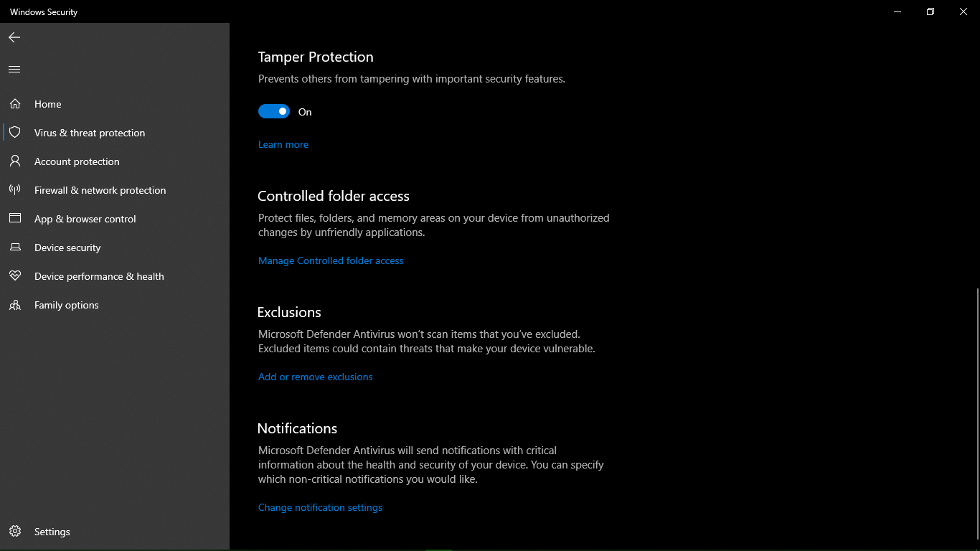Viewport: 980px width, 551px height.
Task: Click Add or remove exclusions link
Action: pos(316,377)
